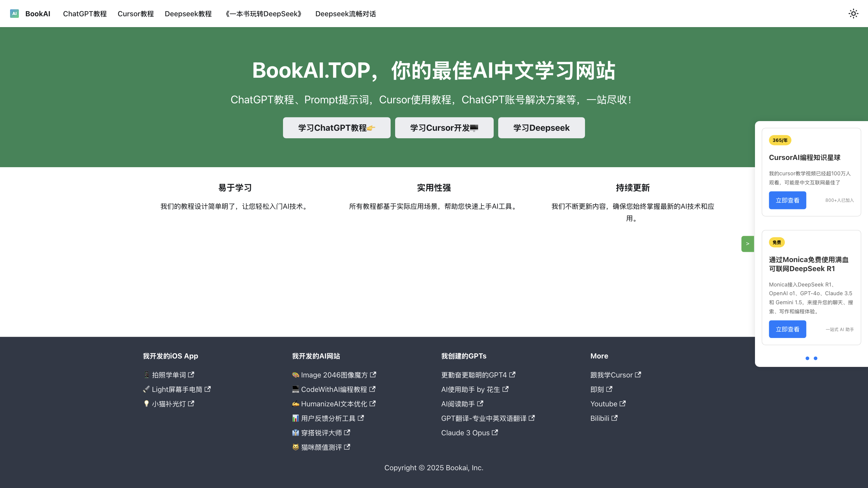
Task: Open the external link icon beside Bilibili
Action: [614, 418]
